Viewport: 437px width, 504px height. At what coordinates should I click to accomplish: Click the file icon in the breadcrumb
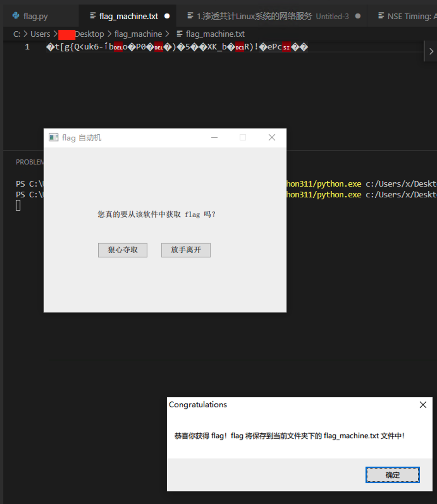180,34
